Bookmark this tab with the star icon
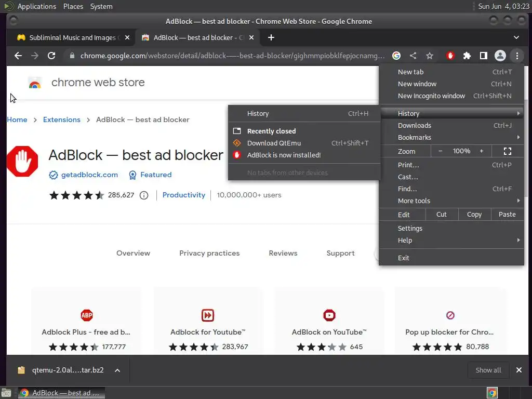The width and height of the screenshot is (532, 399). [430, 56]
